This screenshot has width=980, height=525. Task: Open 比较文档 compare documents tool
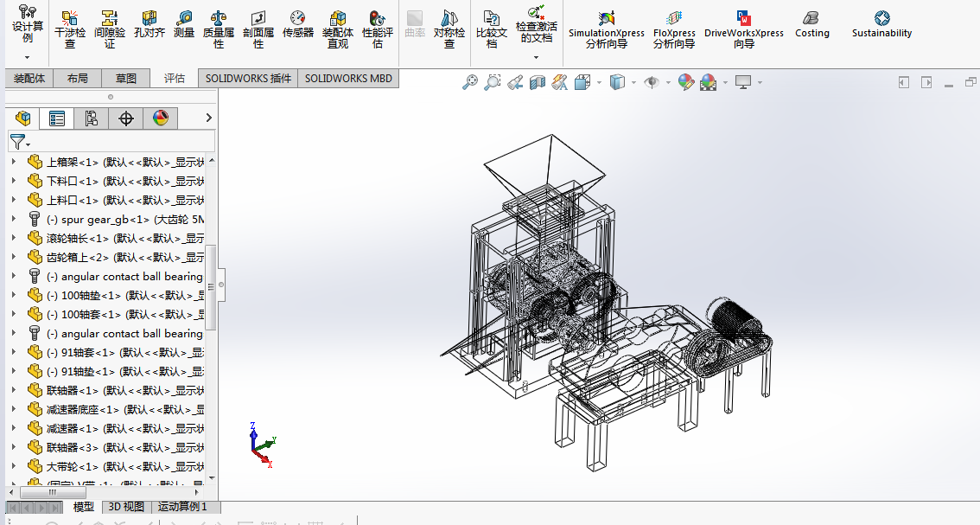pos(492,29)
